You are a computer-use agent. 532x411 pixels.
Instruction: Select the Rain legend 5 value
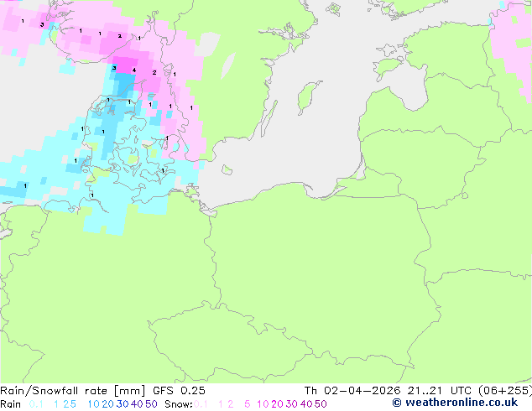point(73,404)
